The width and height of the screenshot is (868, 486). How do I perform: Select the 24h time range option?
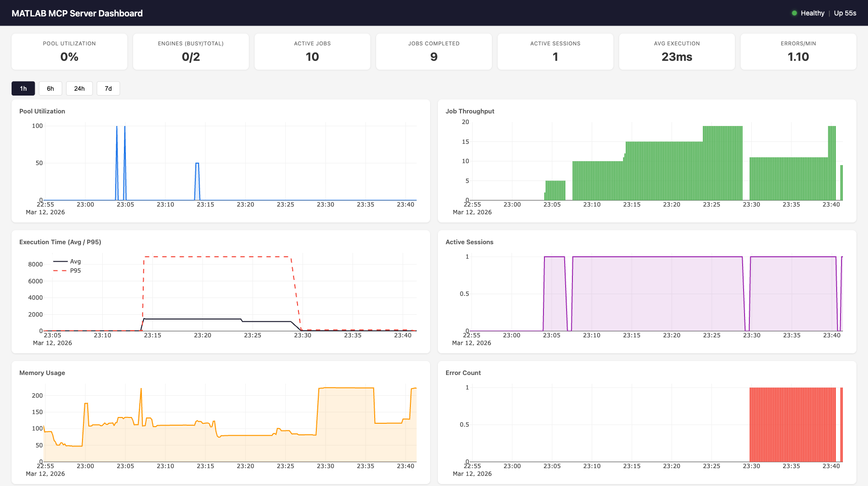pyautogui.click(x=79, y=88)
